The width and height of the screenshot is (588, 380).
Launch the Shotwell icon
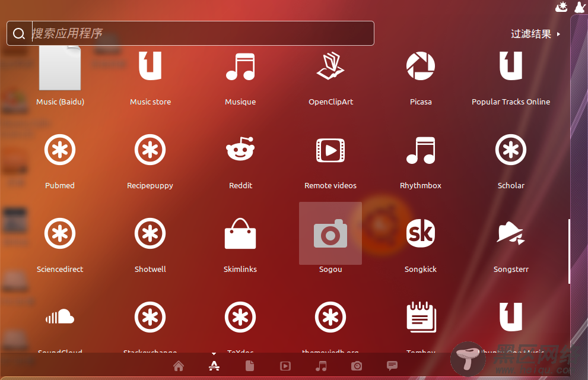point(150,233)
